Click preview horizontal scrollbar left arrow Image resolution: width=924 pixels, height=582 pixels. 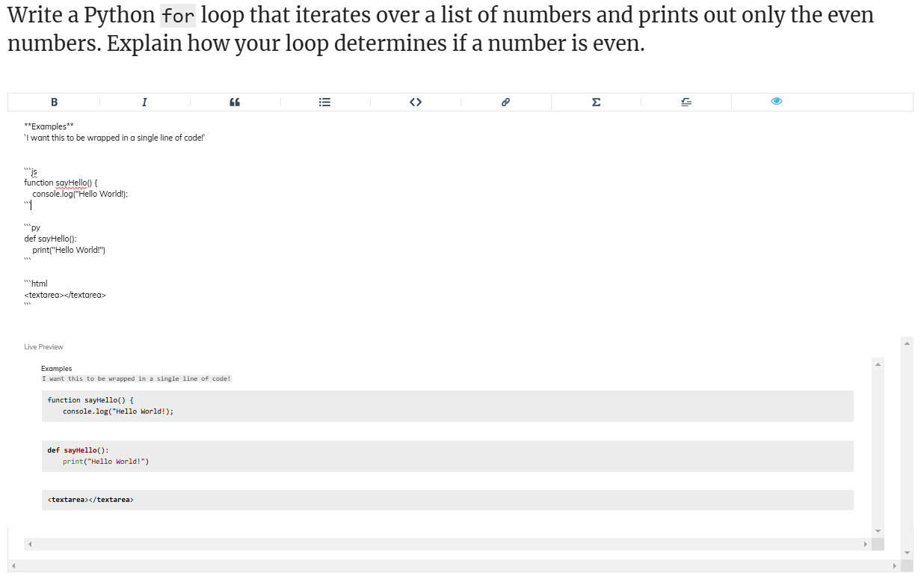[x=31, y=544]
